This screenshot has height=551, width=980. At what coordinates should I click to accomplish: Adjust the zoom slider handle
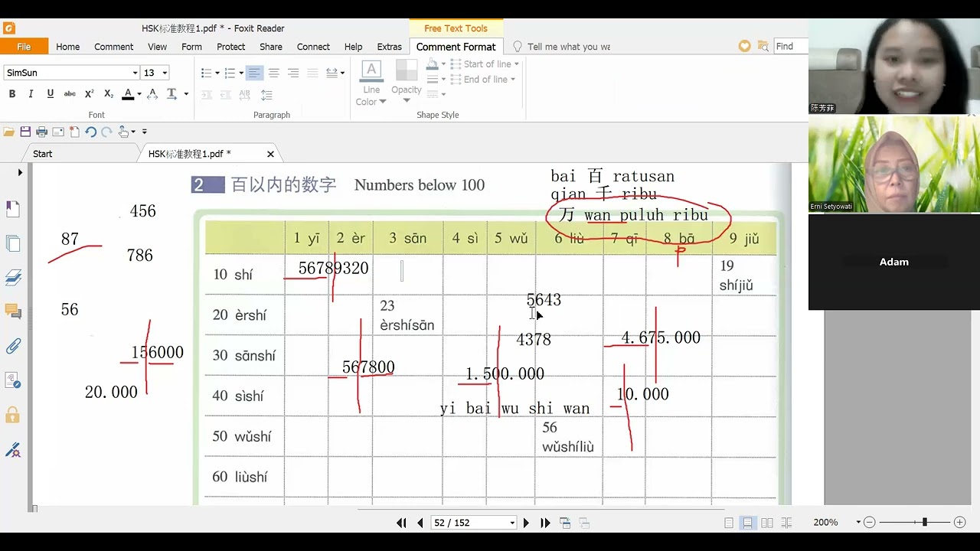coord(925,522)
